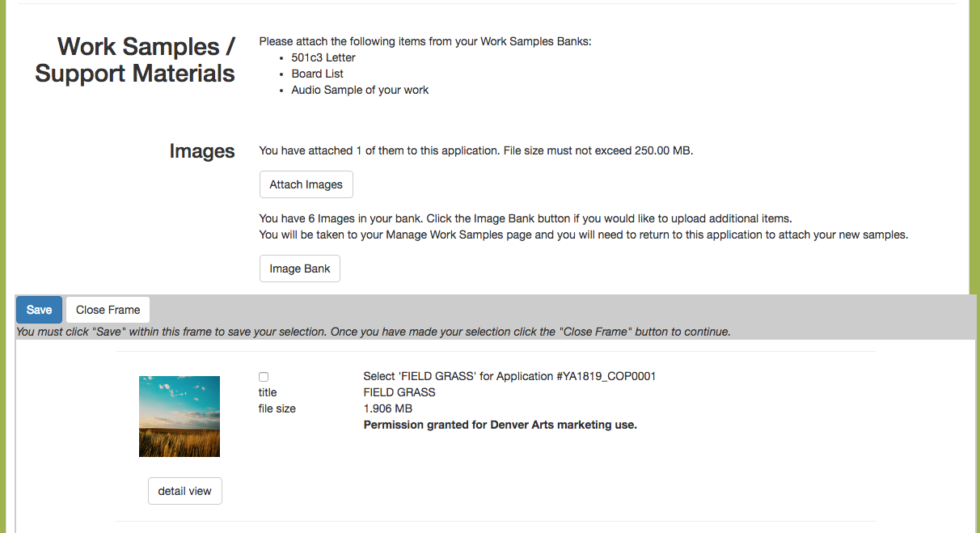Screen dimensions: 980x533
Task: Tick the FIELD GRASS selection checkbox
Action: [x=264, y=377]
